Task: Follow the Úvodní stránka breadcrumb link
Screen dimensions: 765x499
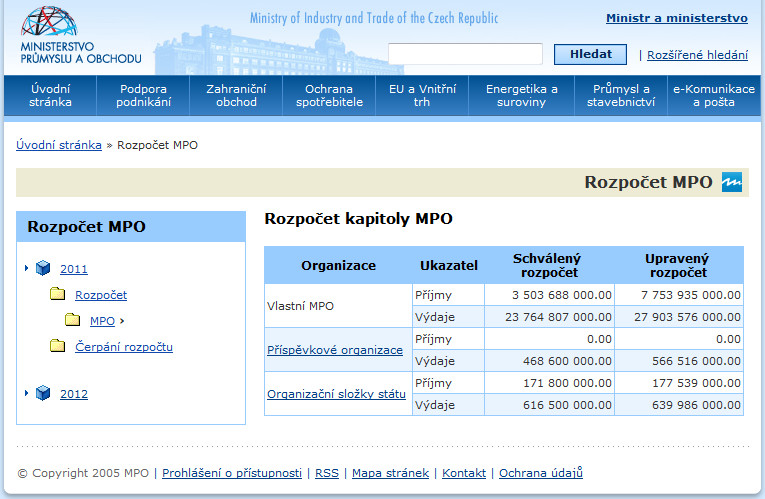Action: 59,145
